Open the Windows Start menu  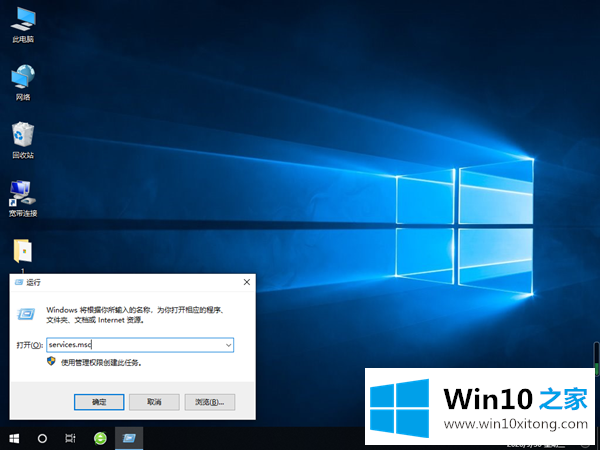(14, 438)
